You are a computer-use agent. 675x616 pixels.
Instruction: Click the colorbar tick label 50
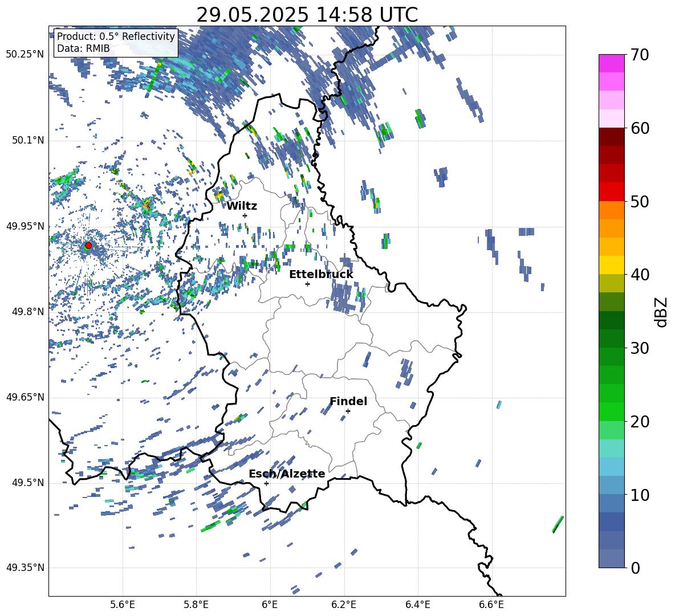point(640,202)
